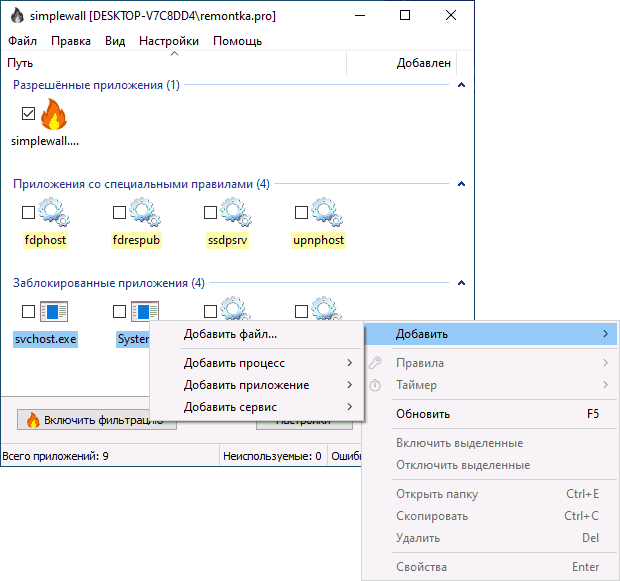
Task: Click the stopwatch icon beside Таймер
Action: [375, 385]
